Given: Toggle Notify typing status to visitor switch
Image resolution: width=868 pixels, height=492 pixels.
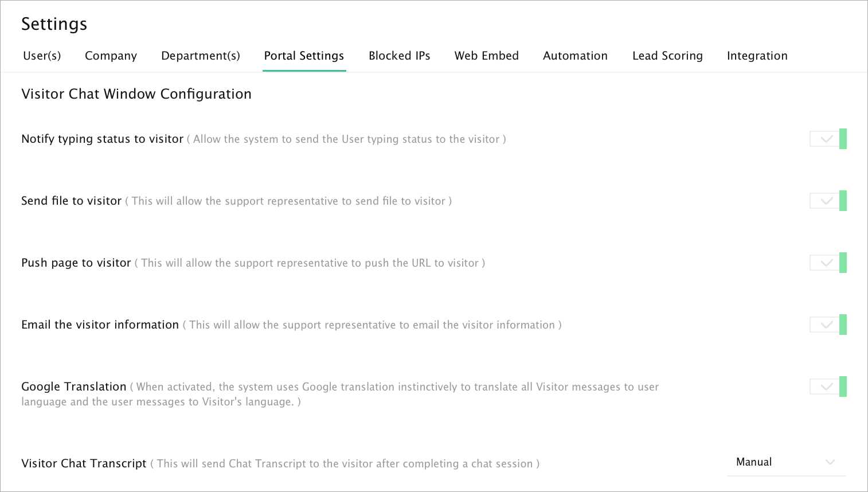Looking at the screenshot, I should coord(828,139).
